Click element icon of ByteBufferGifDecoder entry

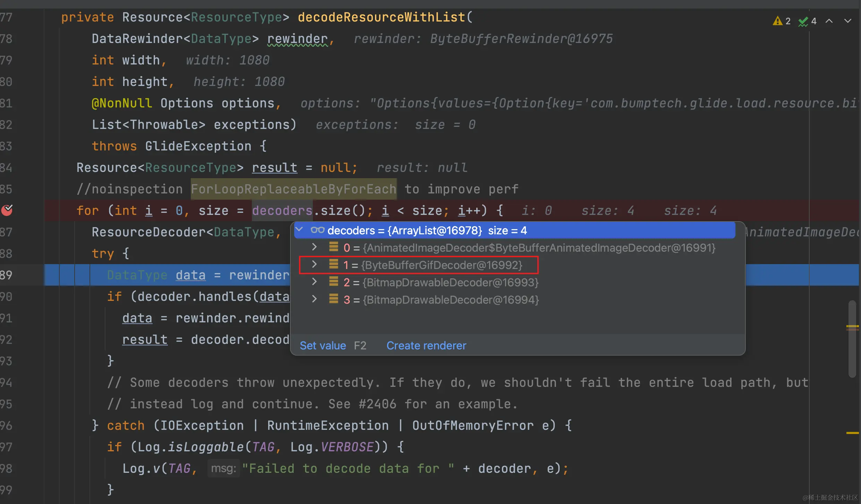pos(334,264)
